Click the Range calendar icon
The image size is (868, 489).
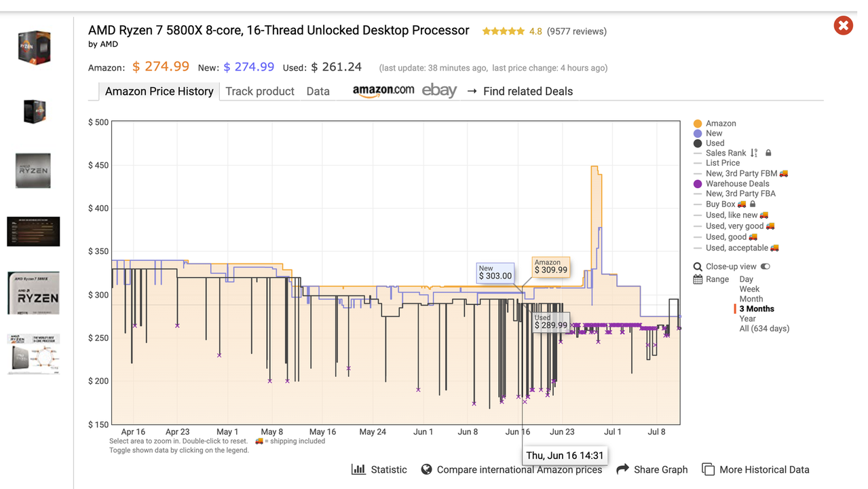[698, 279]
